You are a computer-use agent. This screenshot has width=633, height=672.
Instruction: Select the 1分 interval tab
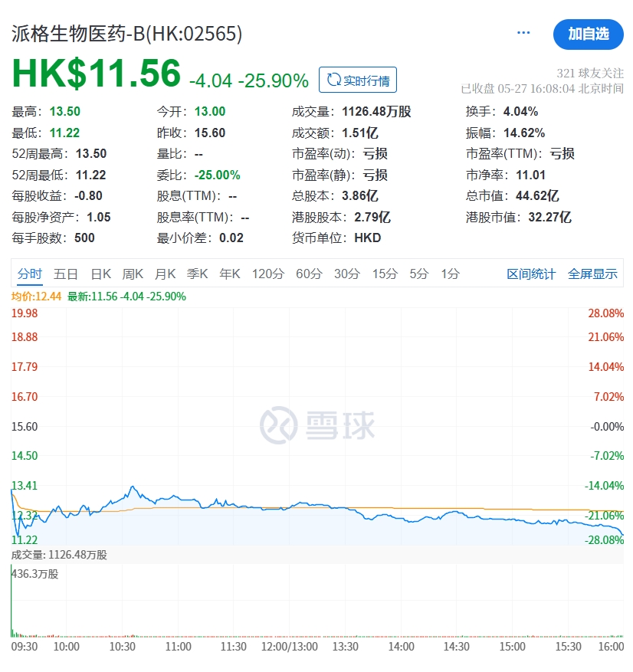[451, 274]
